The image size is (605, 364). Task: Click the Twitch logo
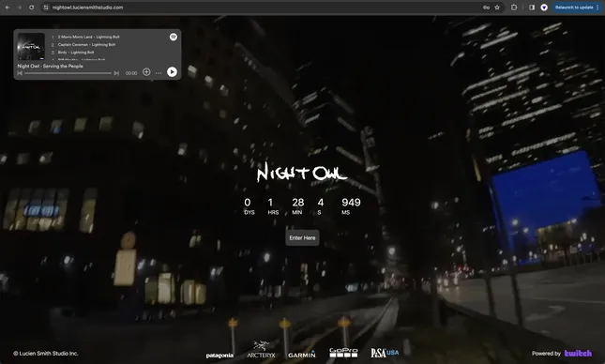(x=578, y=353)
